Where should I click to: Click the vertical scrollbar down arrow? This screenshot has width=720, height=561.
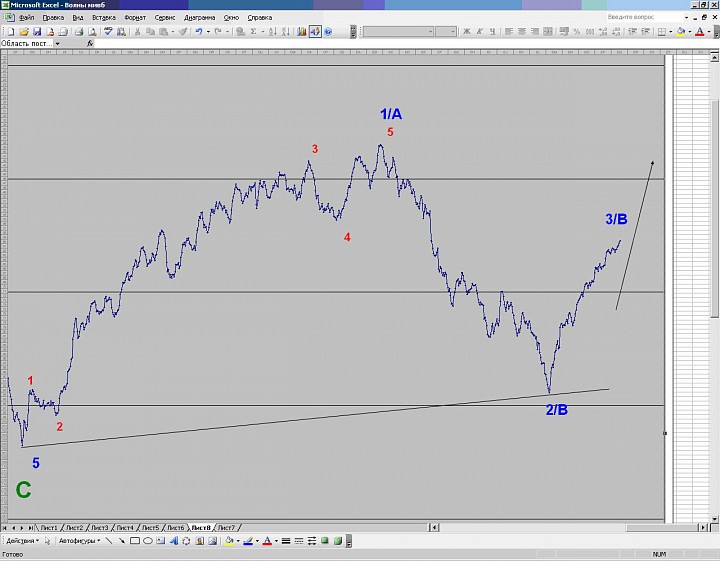tap(714, 519)
